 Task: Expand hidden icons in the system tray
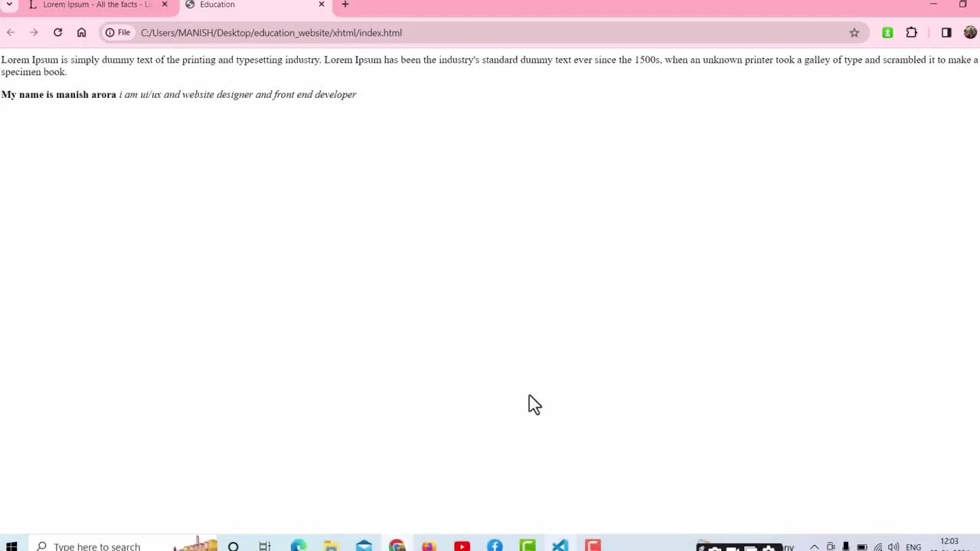coord(815,546)
